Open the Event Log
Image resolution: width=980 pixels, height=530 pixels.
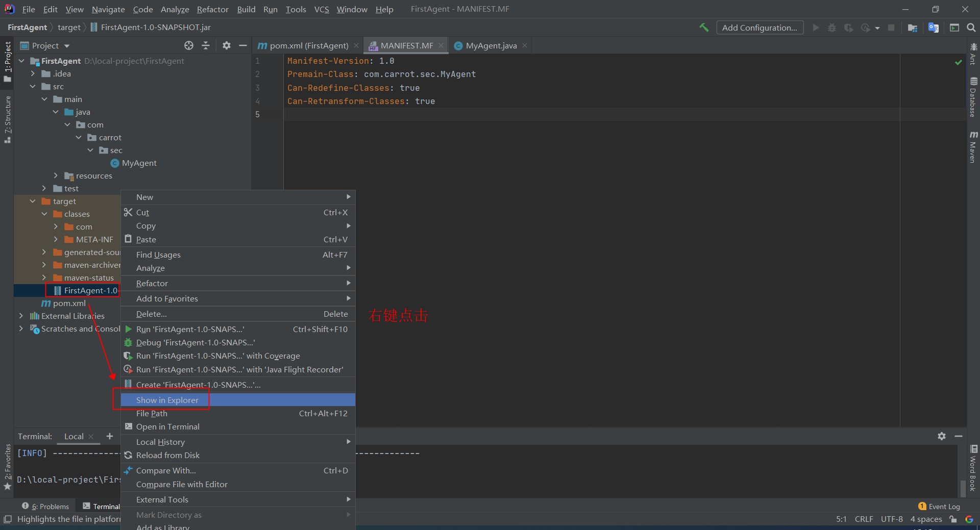(x=939, y=507)
